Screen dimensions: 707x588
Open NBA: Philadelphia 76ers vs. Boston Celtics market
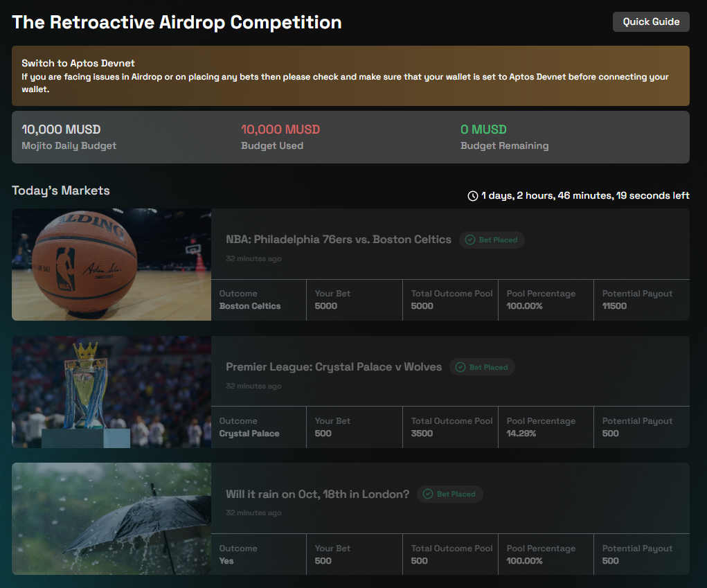tap(338, 240)
